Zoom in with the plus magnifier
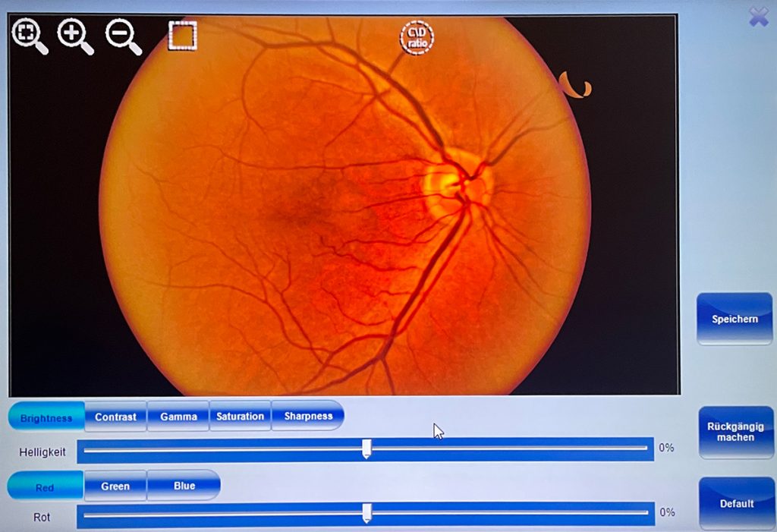Screen dimensions: 777x532 tap(74, 35)
